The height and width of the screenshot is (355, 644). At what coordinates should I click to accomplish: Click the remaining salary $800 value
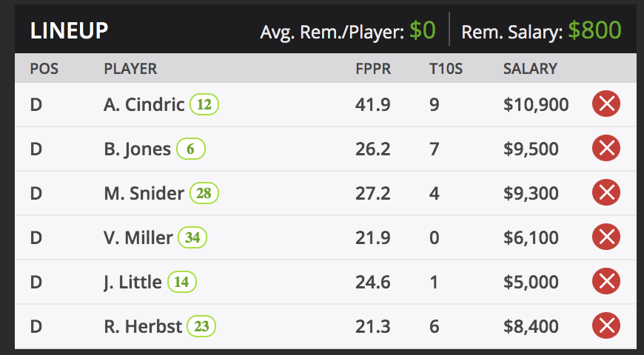pyautogui.click(x=594, y=31)
